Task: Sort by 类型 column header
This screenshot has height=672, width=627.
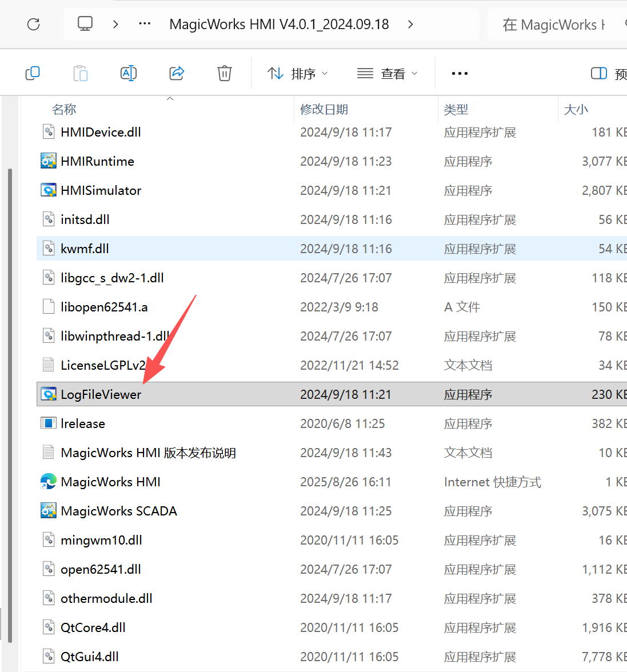Action: [456, 109]
